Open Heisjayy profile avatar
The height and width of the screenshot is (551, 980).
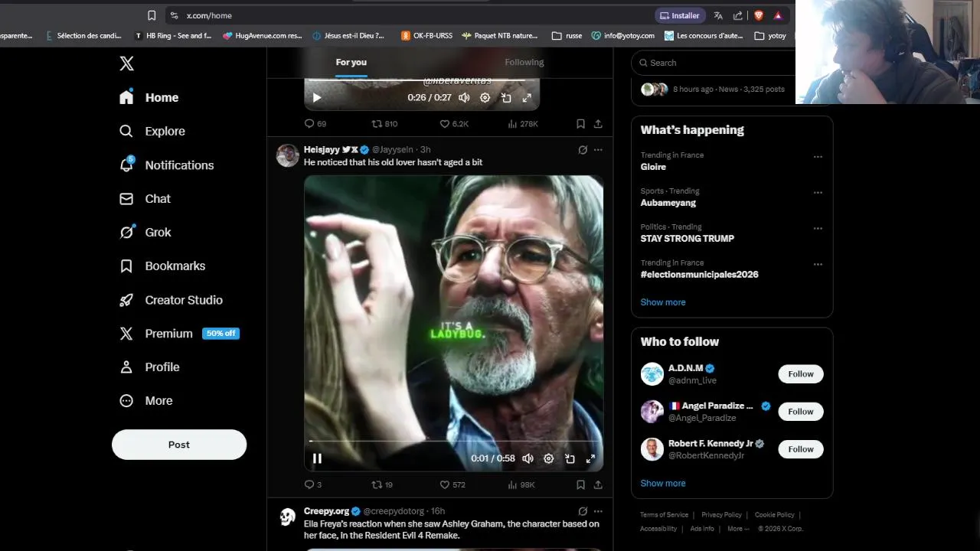(x=288, y=155)
